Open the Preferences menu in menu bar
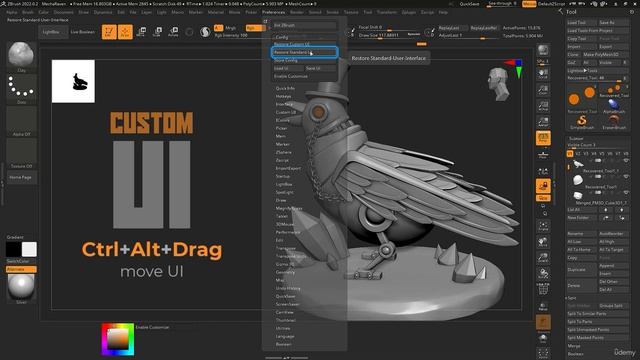Viewport: 640px width, 360px height. [273, 12]
